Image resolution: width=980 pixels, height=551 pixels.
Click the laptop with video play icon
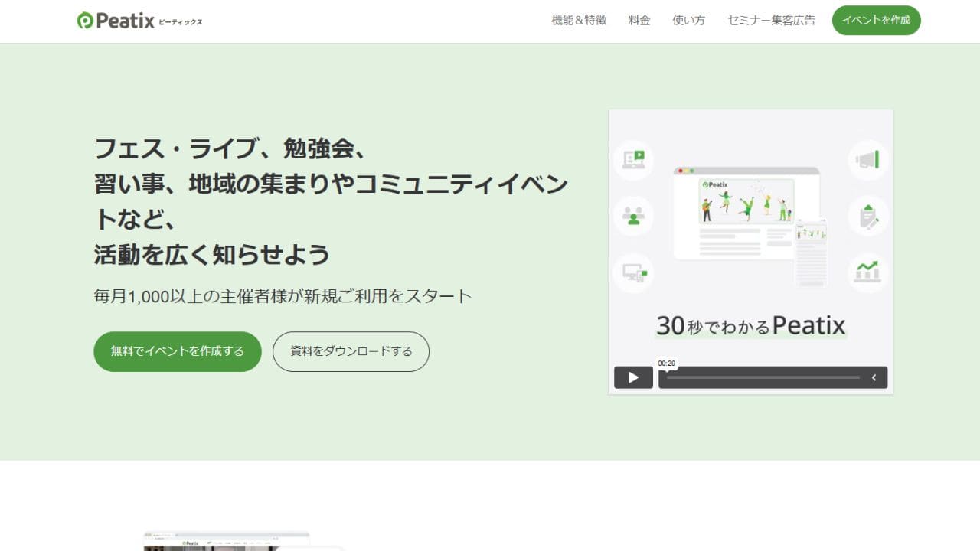tap(633, 160)
